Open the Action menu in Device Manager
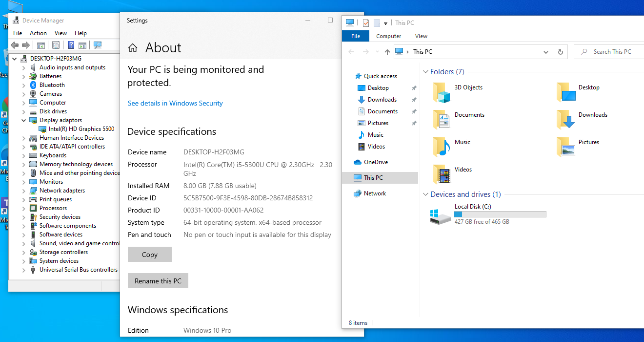 pyautogui.click(x=39, y=33)
